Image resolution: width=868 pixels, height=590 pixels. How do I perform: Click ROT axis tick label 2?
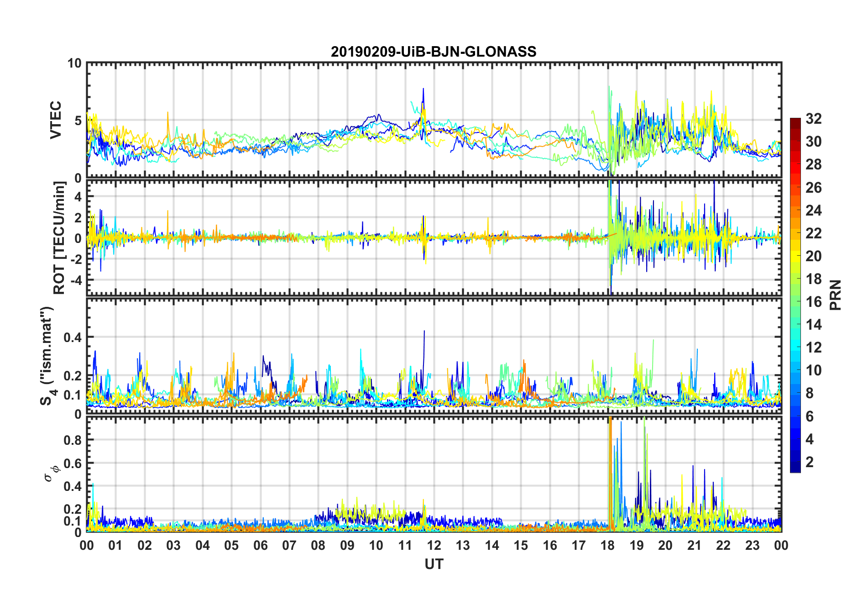[x=78, y=217]
